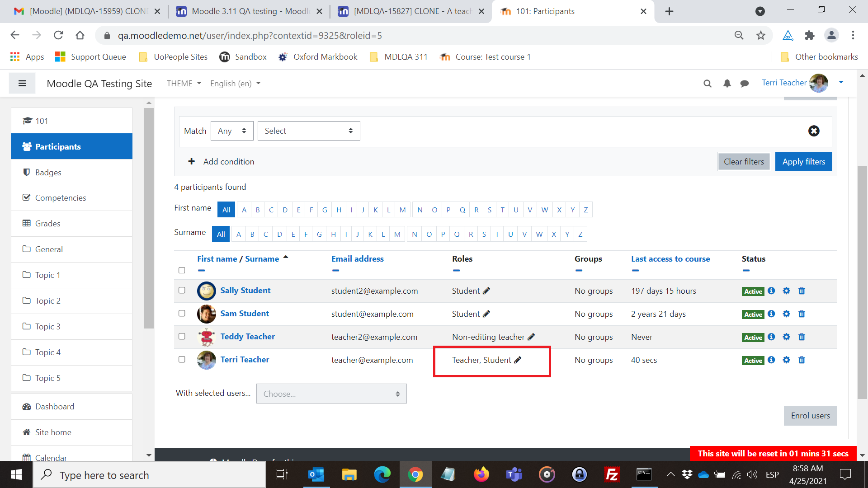Unenrol Sam Student trash icon
868x488 pixels.
(x=802, y=314)
